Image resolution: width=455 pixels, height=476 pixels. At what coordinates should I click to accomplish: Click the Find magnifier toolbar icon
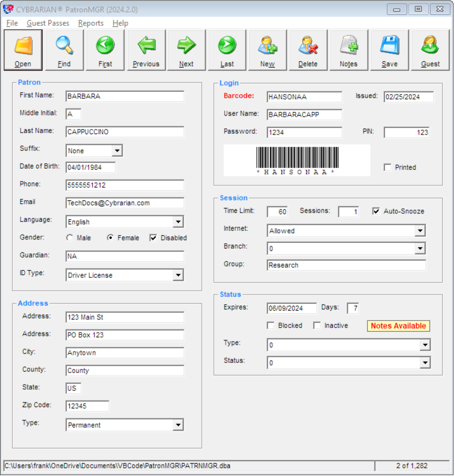pyautogui.click(x=64, y=50)
